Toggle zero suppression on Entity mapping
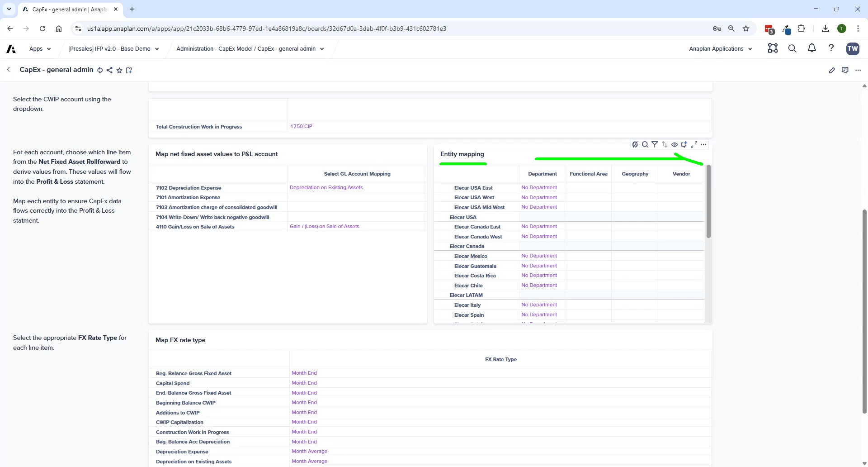This screenshot has width=868, height=467. pyautogui.click(x=635, y=144)
